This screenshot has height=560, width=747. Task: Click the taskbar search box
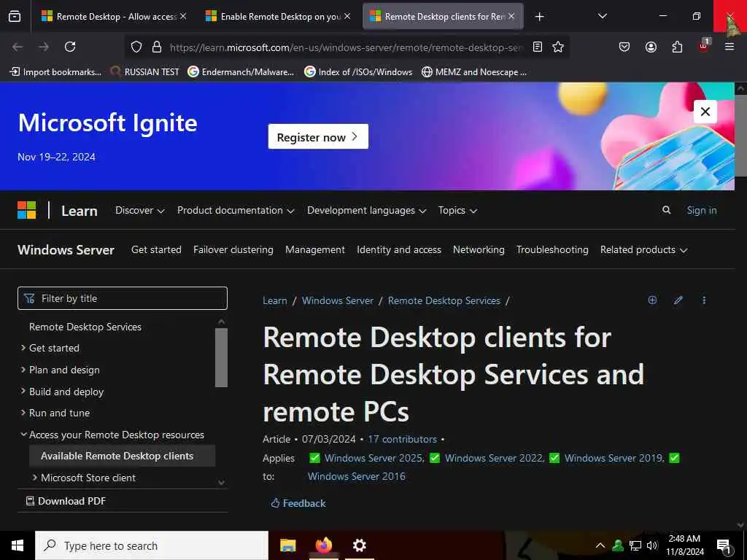[x=152, y=545]
